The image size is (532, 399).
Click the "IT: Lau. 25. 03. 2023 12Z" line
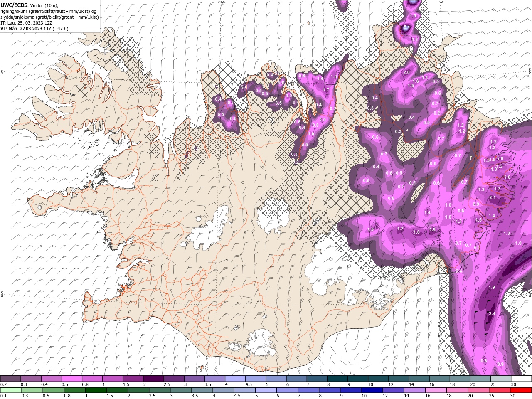[x=26, y=23]
